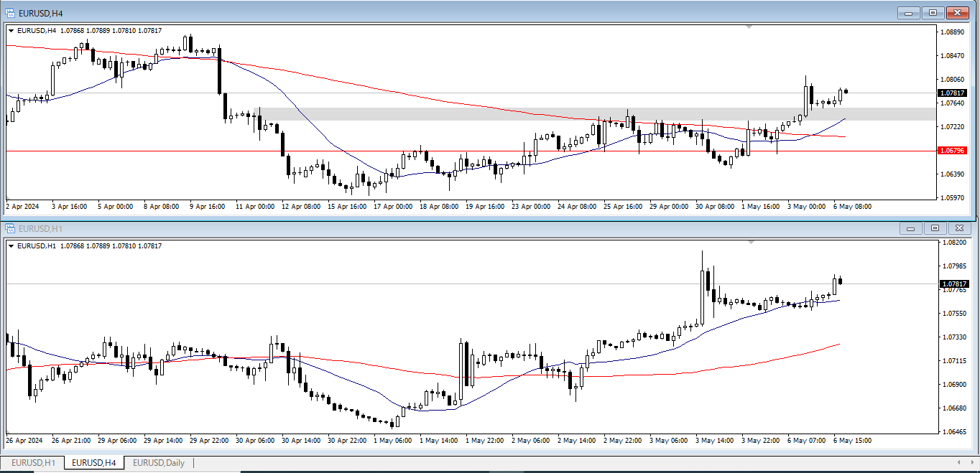Minimize the EURUSD,H1 chart window
This screenshot has width=980, height=473.
[x=911, y=228]
